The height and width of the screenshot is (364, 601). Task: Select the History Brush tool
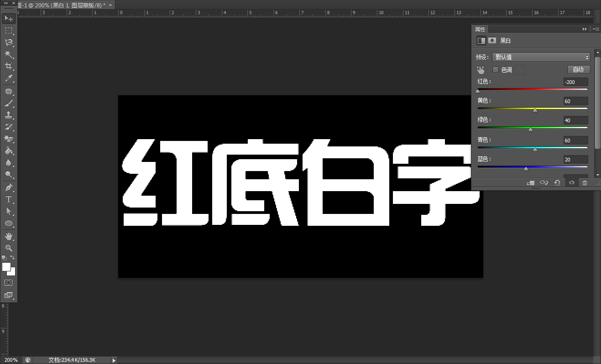pyautogui.click(x=9, y=127)
